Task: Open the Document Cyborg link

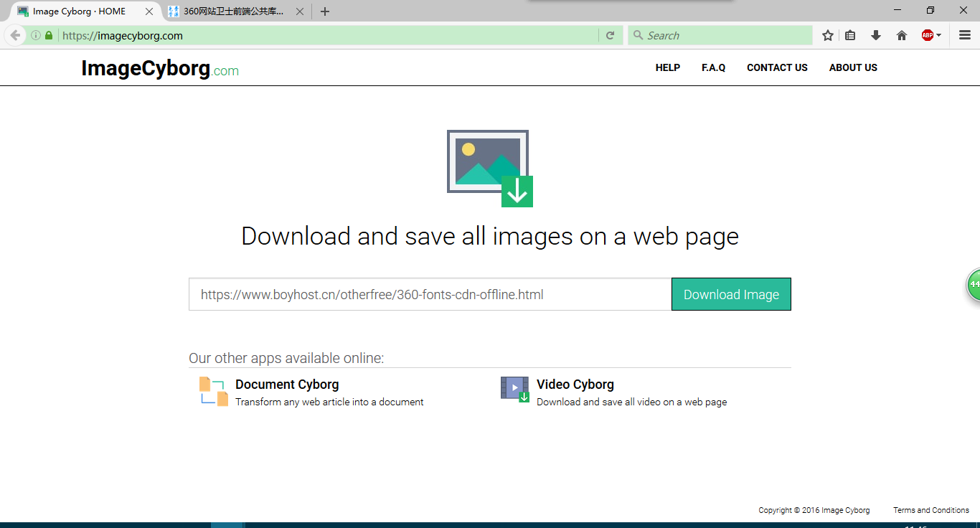Action: 287,385
